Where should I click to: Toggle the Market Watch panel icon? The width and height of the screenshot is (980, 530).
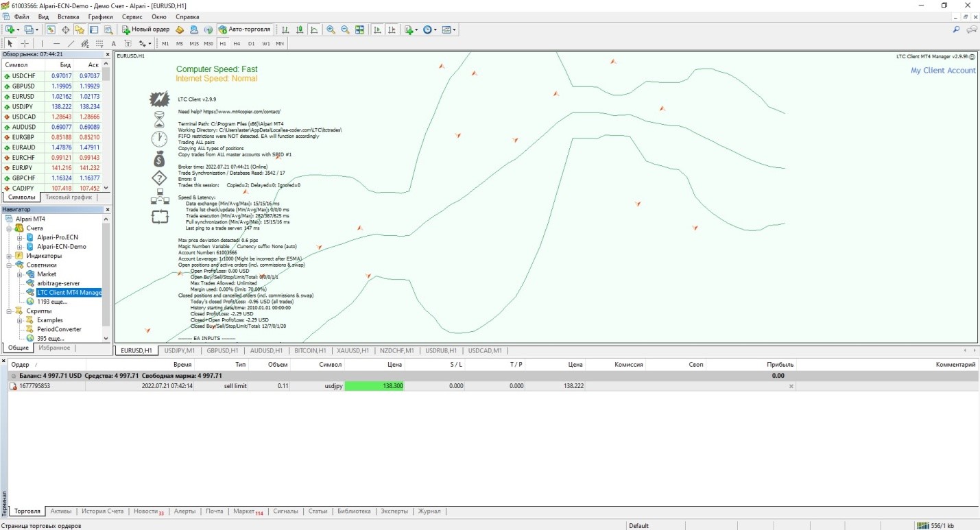click(51, 29)
